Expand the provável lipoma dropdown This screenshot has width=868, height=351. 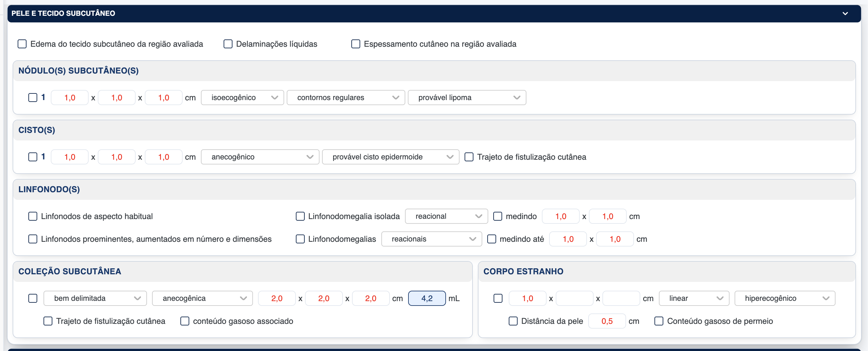(466, 98)
